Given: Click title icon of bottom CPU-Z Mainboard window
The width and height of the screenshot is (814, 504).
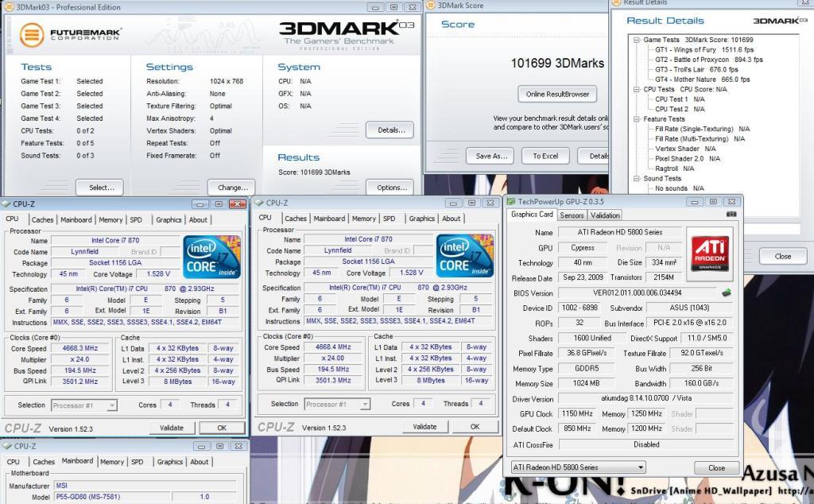Looking at the screenshot, I should (x=6, y=446).
